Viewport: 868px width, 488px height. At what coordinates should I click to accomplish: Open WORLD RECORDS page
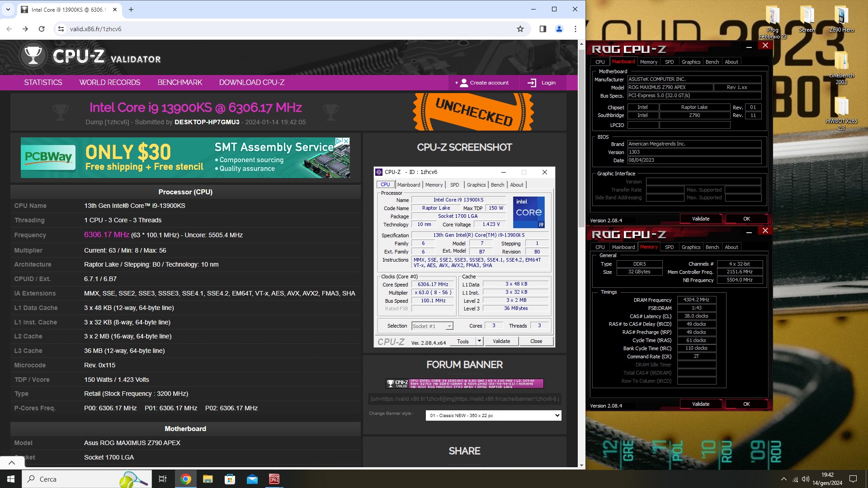click(x=110, y=82)
